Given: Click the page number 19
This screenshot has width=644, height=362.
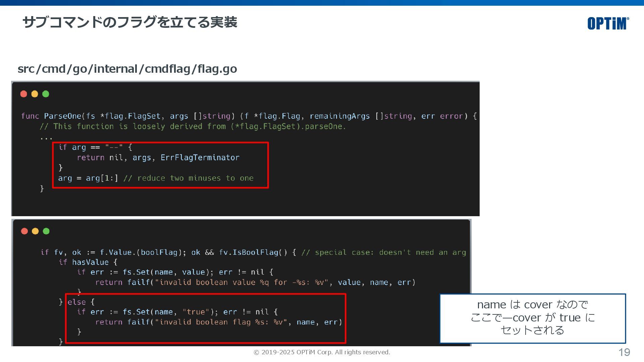Looking at the screenshot, I should point(624,352).
